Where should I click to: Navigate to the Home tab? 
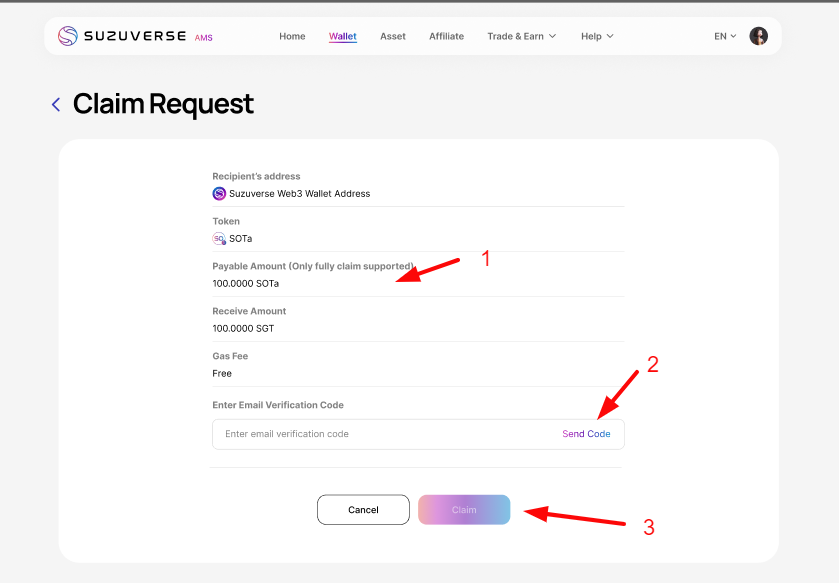[x=292, y=36]
